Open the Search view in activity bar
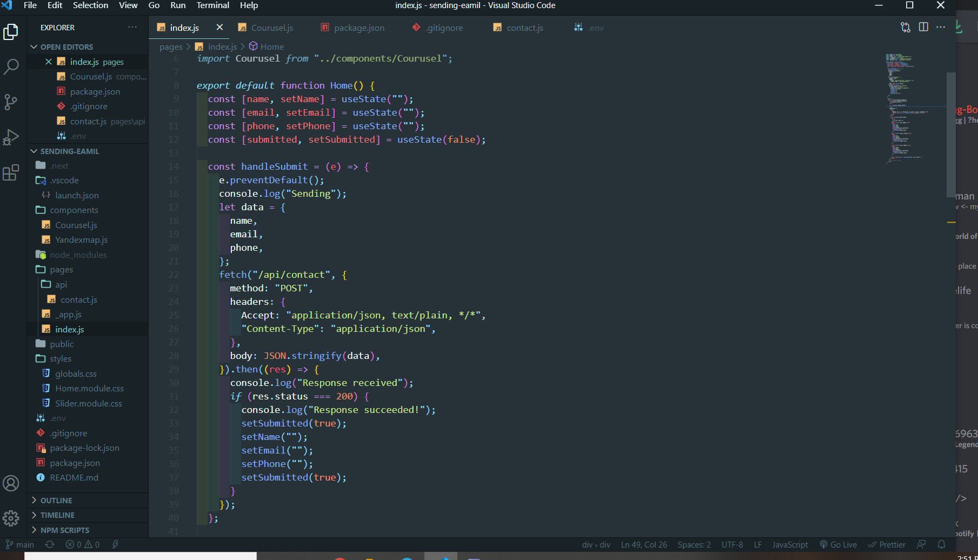Image resolution: width=978 pixels, height=560 pixels. [11, 66]
